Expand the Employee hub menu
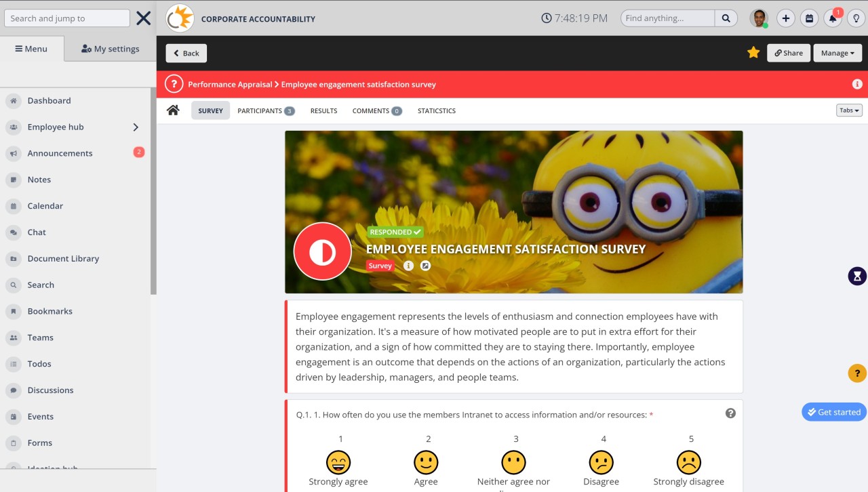Viewport: 868px width, 492px height. click(134, 127)
